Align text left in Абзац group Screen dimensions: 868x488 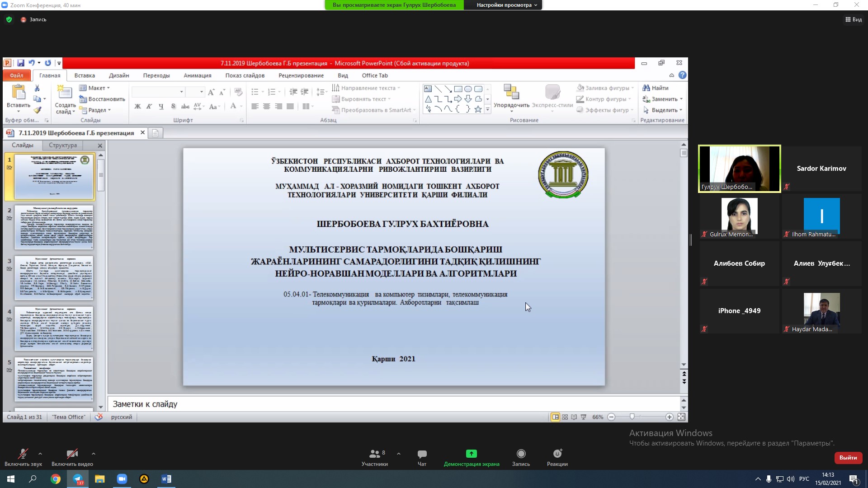(255, 106)
